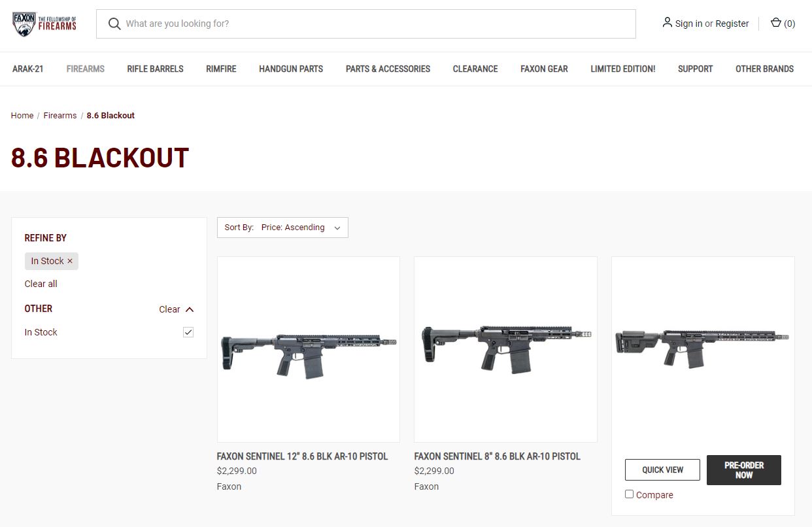Open the Limited Edition! menu
812x527 pixels.
point(622,69)
